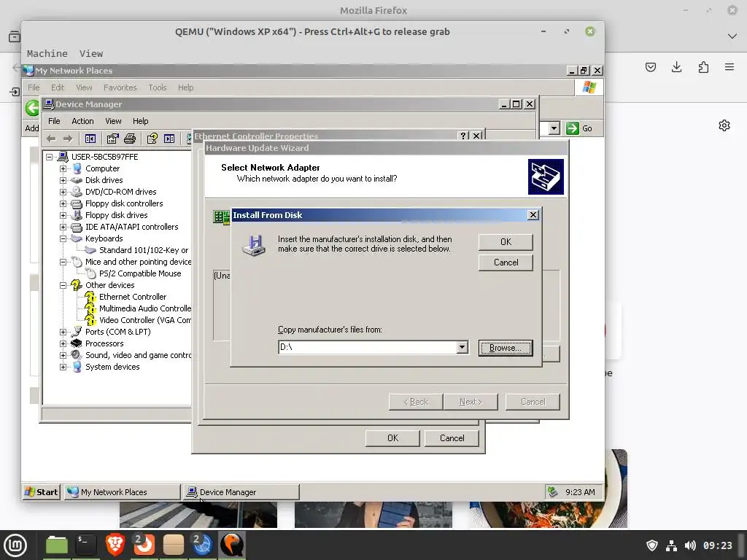Viewport: 747px width, 560px height.
Task: Collapse the USER-5BC5B97FFE root node
Action: 49,157
